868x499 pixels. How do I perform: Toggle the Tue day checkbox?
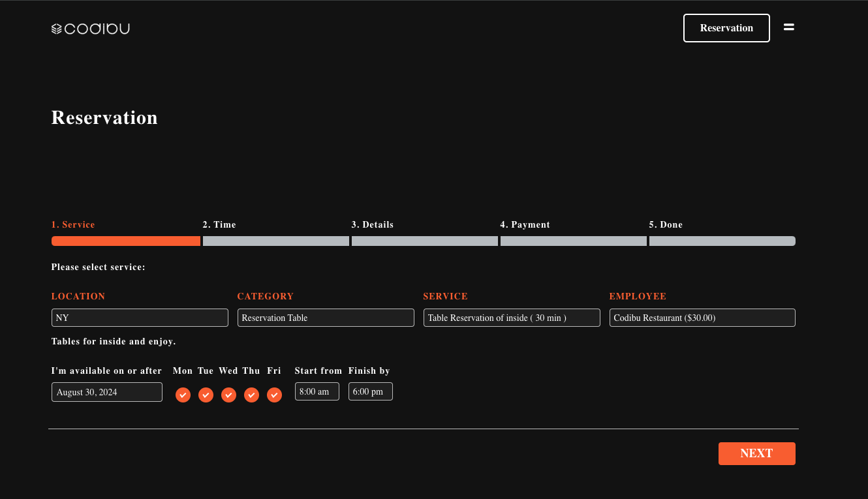(206, 395)
